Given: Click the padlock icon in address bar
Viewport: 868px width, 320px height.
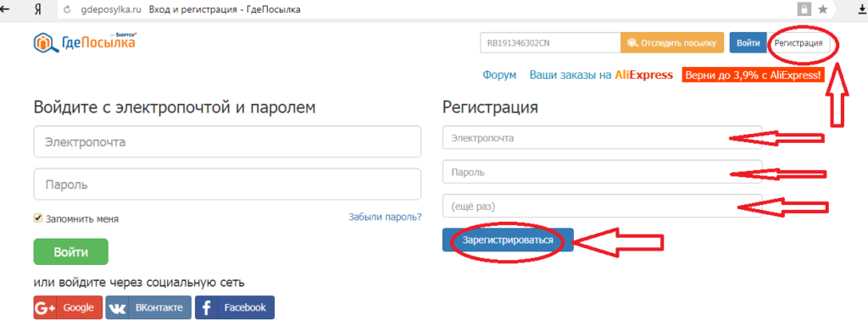Looking at the screenshot, I should coord(804,9).
